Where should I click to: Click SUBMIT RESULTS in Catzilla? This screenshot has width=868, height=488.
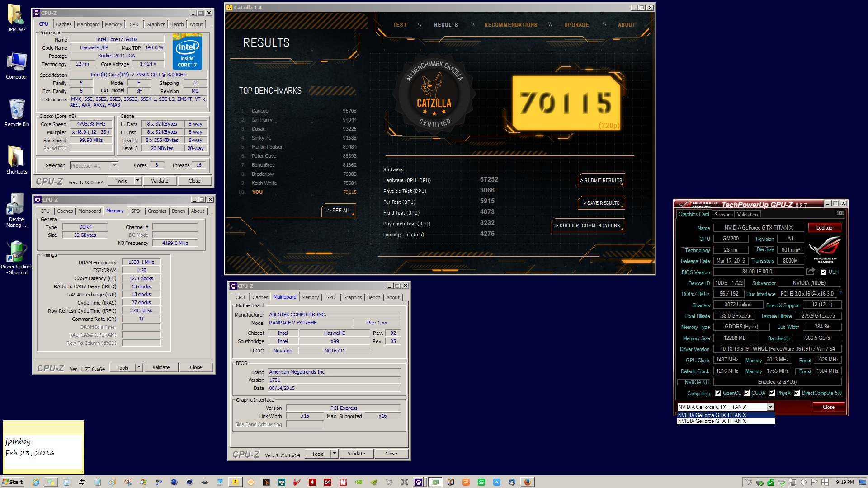pyautogui.click(x=601, y=180)
